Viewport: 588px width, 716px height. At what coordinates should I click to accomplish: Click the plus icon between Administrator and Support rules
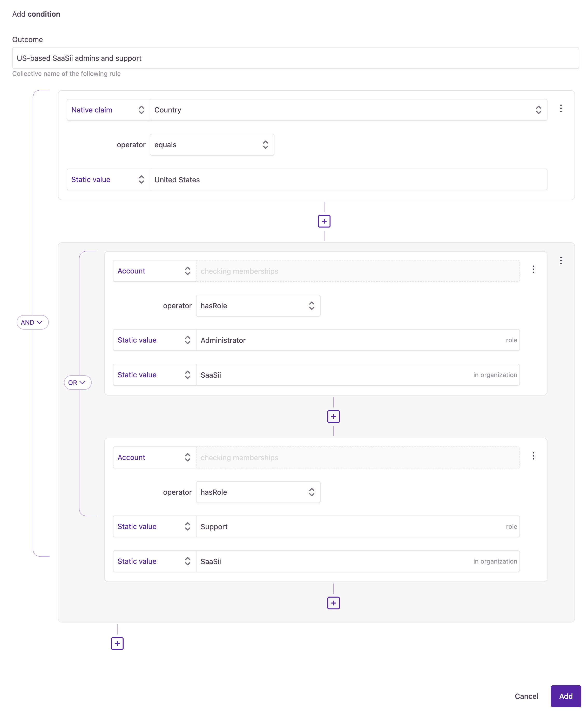[334, 416]
